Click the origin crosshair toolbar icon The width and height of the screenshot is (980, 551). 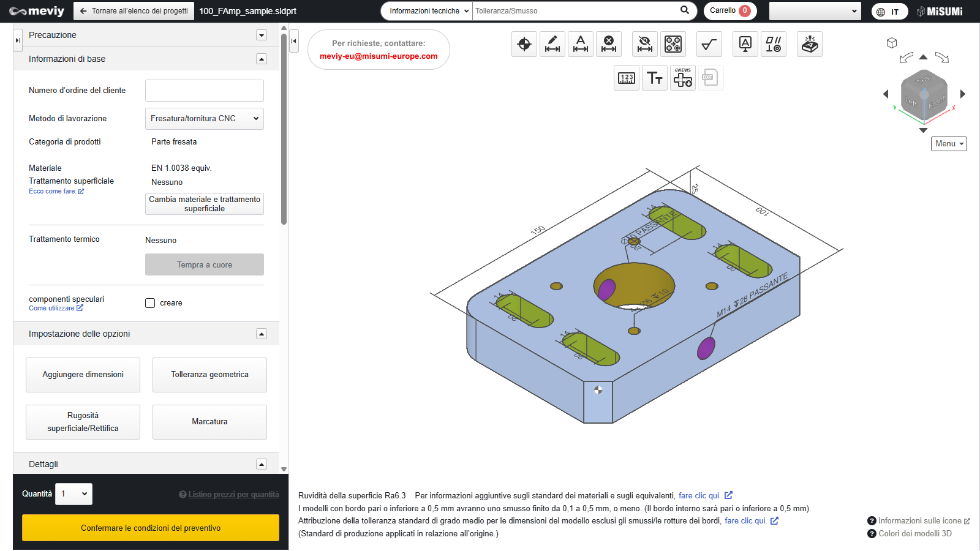pyautogui.click(x=524, y=44)
